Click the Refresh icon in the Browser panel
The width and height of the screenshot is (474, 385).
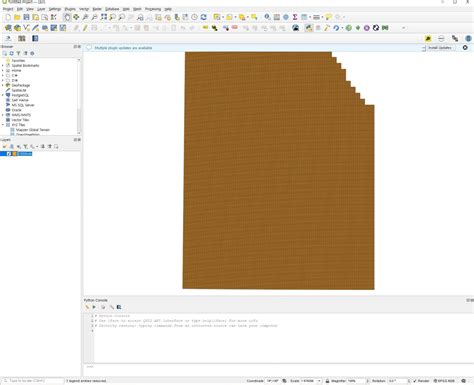click(x=11, y=53)
